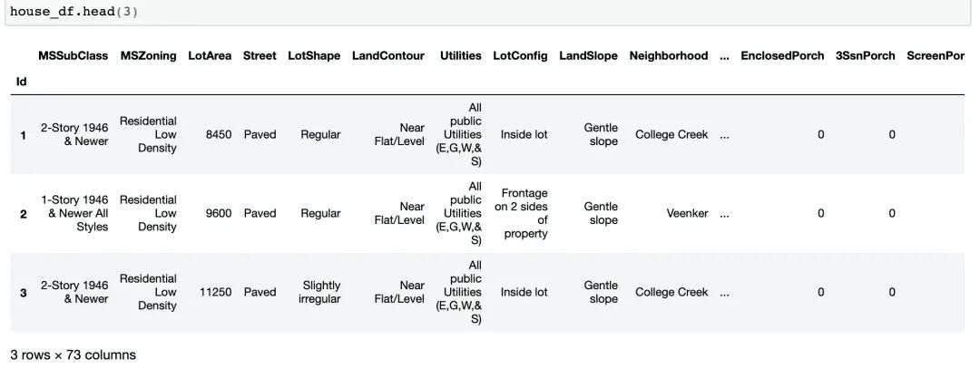The width and height of the screenshot is (980, 369).
Task: Click the LotConfig column header
Action: [520, 55]
